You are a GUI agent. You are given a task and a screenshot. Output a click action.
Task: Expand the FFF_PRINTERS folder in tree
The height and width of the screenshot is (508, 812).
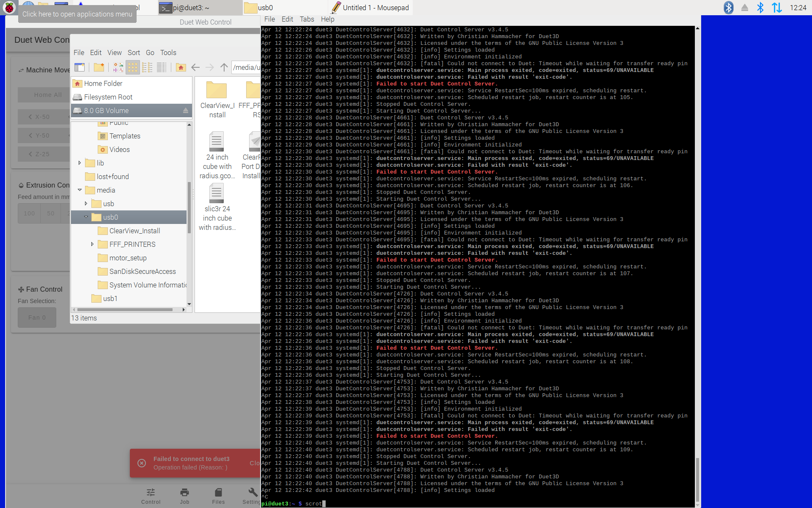pos(92,244)
